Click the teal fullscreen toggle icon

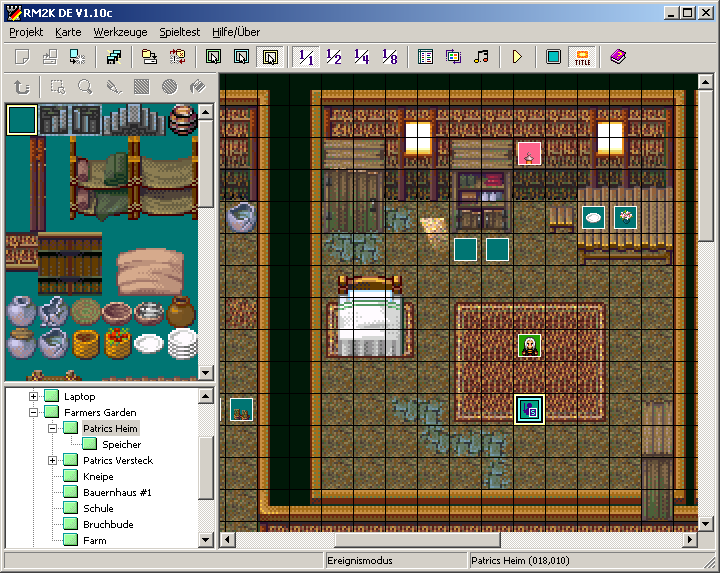click(553, 57)
